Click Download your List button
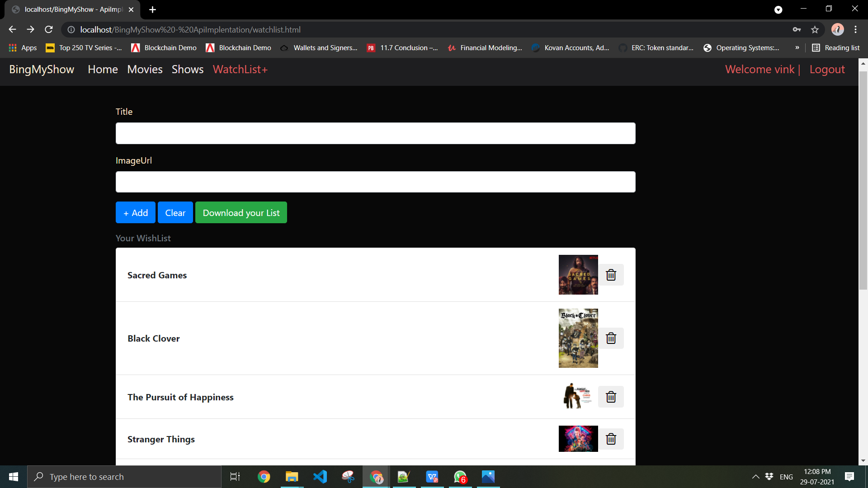 pos(241,213)
